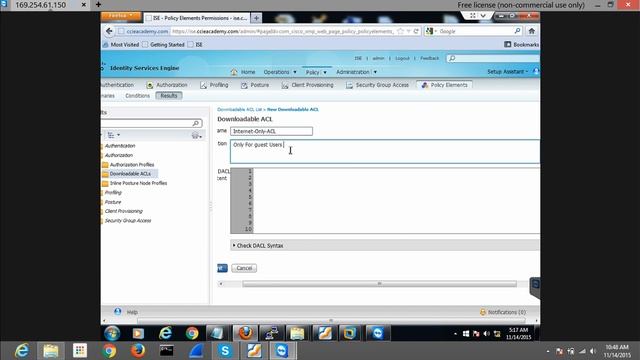This screenshot has width=640, height=360.
Task: Open Skype on the local taskbar
Action: click(x=224, y=351)
